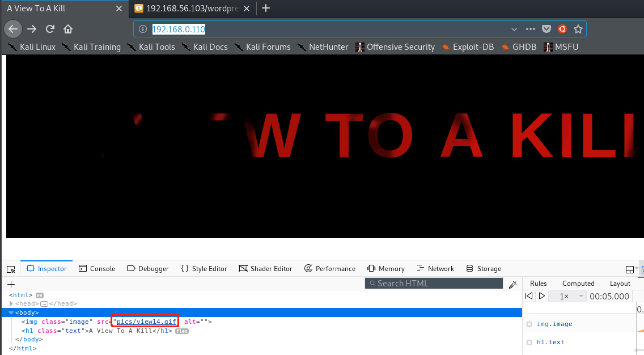The image size is (644, 355).
Task: Select the img.image animation target
Action: (x=554, y=324)
